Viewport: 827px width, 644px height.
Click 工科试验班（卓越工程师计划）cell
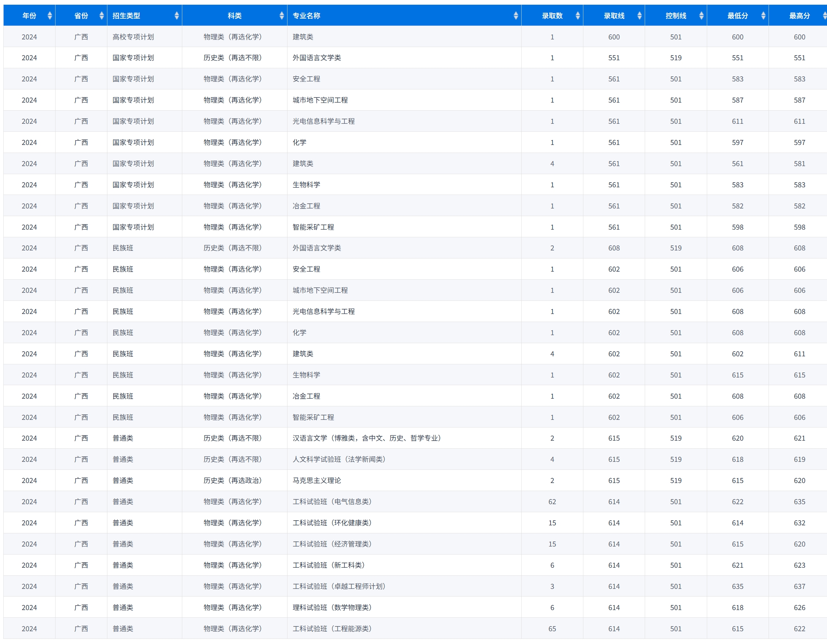[339, 586]
